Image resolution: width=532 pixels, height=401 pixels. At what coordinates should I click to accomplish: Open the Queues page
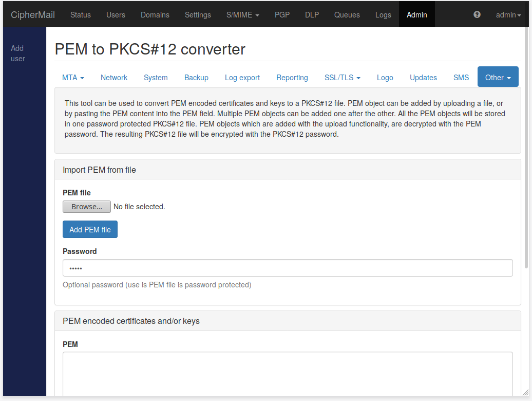(x=347, y=14)
